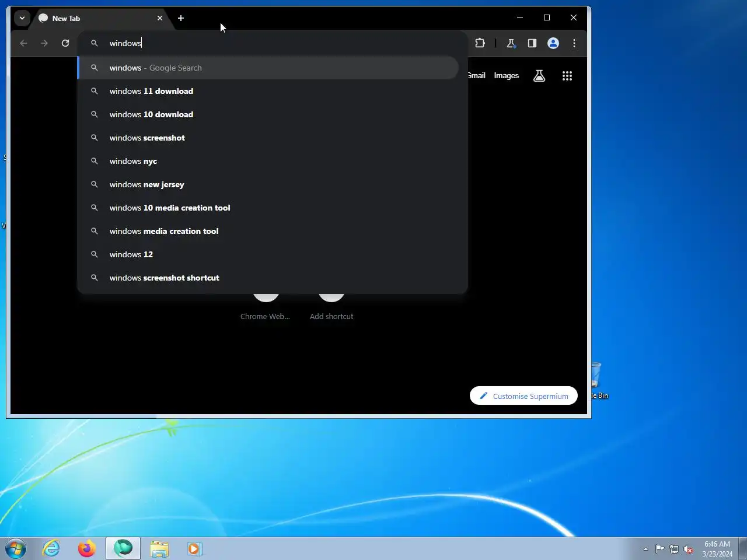Close the New Tab tab
Screen dimensions: 747x560
point(160,18)
